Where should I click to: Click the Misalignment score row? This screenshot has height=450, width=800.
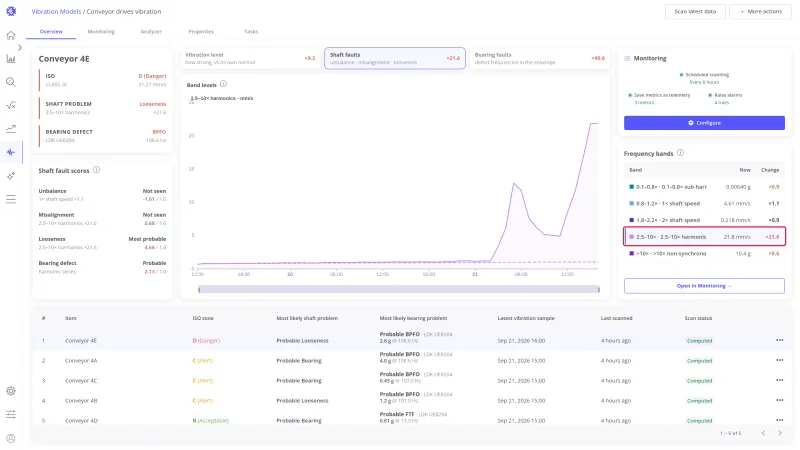[x=102, y=219]
